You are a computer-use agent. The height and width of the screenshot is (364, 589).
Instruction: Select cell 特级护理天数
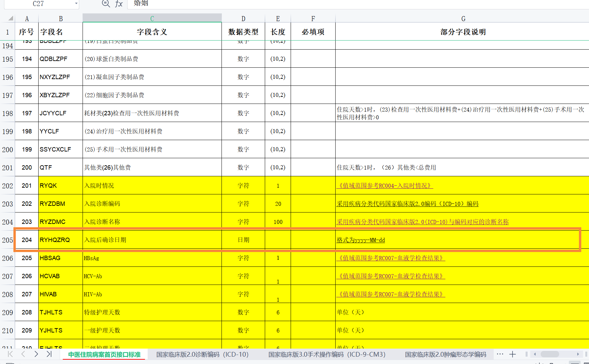click(x=152, y=312)
